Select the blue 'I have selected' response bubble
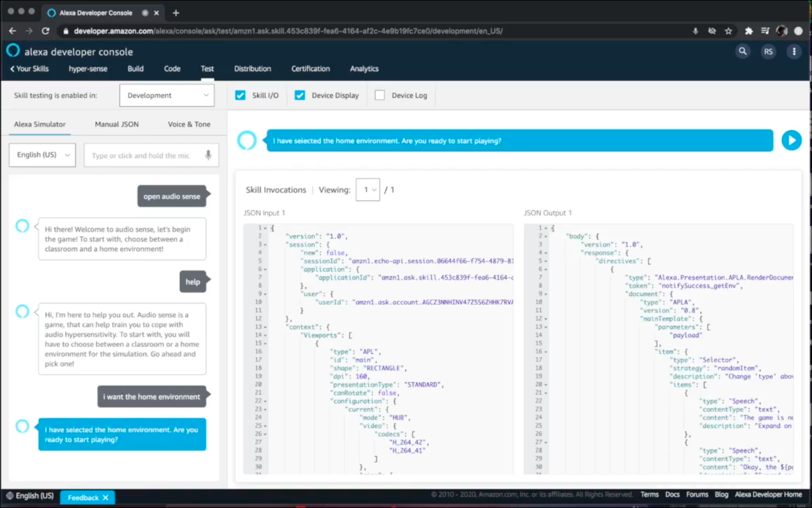Image resolution: width=812 pixels, height=508 pixels. tap(122, 435)
